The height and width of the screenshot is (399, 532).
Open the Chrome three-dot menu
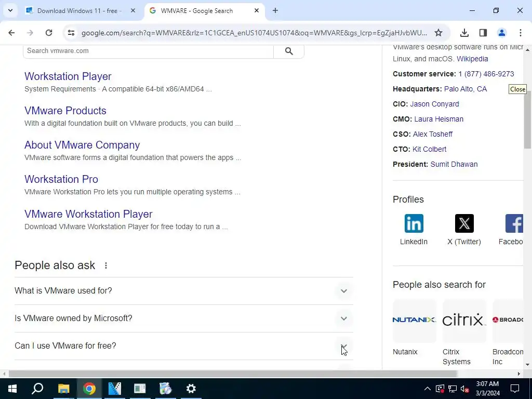(520, 33)
